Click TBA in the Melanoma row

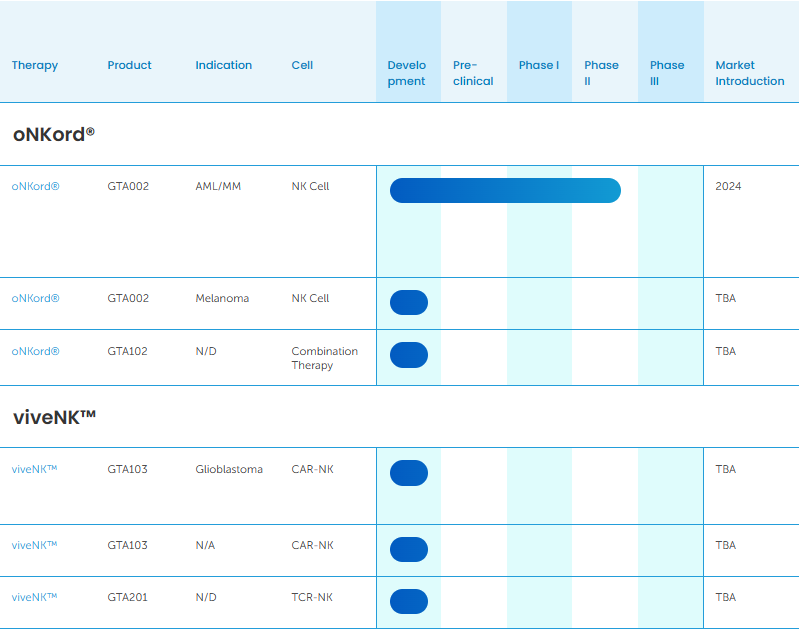(x=726, y=298)
